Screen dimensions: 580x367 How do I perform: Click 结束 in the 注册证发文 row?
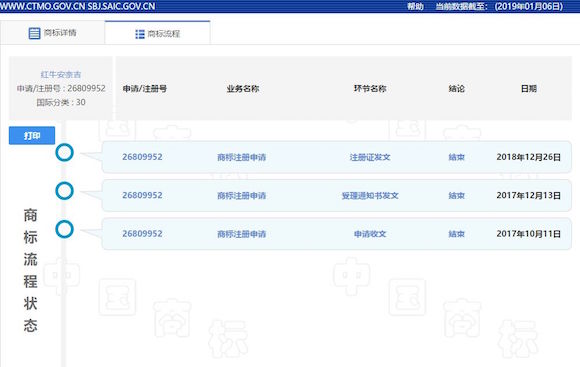[x=456, y=157]
